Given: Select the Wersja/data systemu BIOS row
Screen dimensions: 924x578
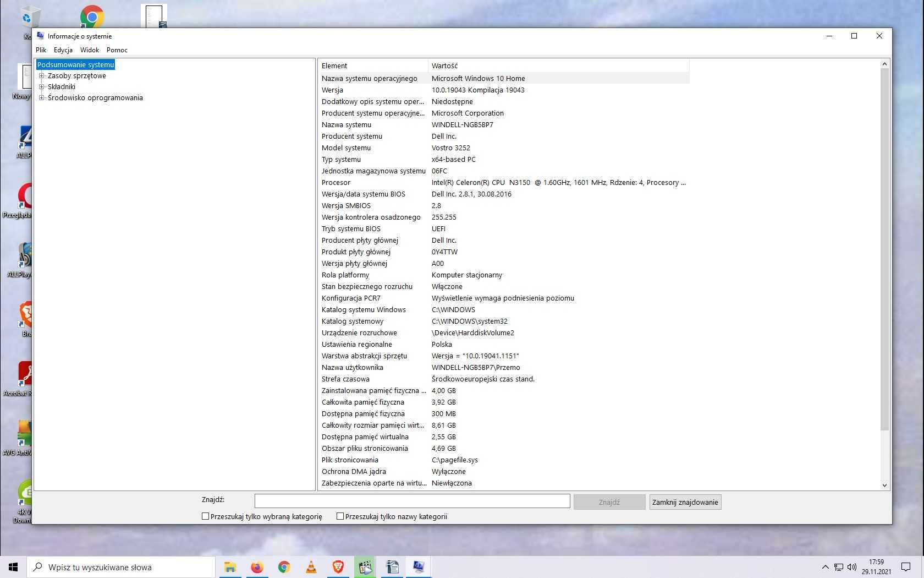Looking at the screenshot, I should tap(504, 194).
